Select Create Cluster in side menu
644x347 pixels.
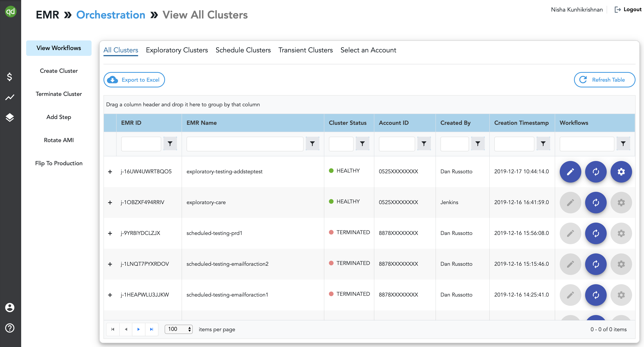pyautogui.click(x=59, y=71)
